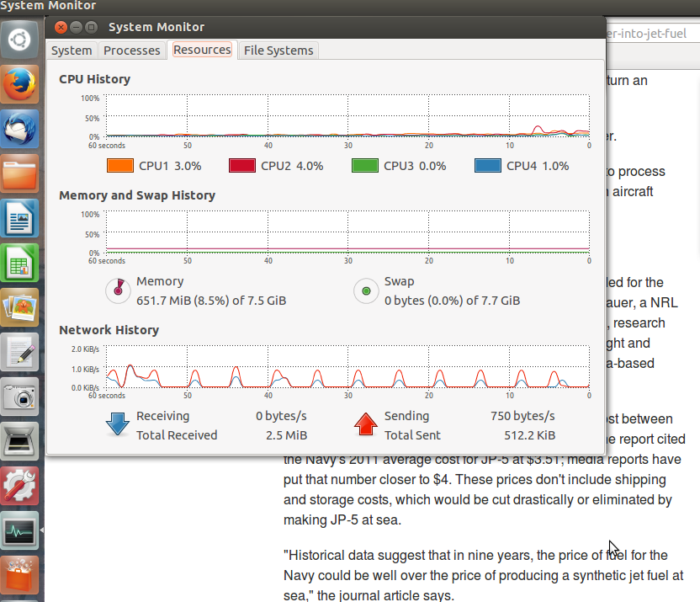The image size is (700, 602).
Task: Switch to the System tab
Action: coord(72,51)
